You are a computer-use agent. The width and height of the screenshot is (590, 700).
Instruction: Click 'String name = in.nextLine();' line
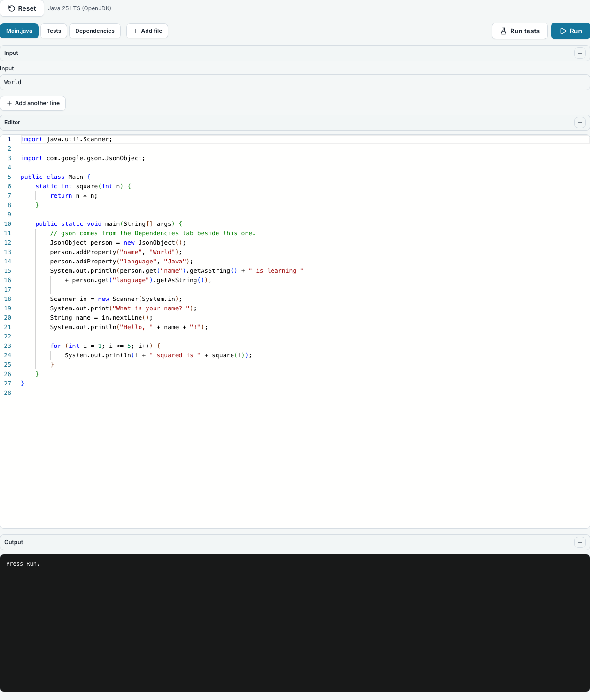(101, 318)
